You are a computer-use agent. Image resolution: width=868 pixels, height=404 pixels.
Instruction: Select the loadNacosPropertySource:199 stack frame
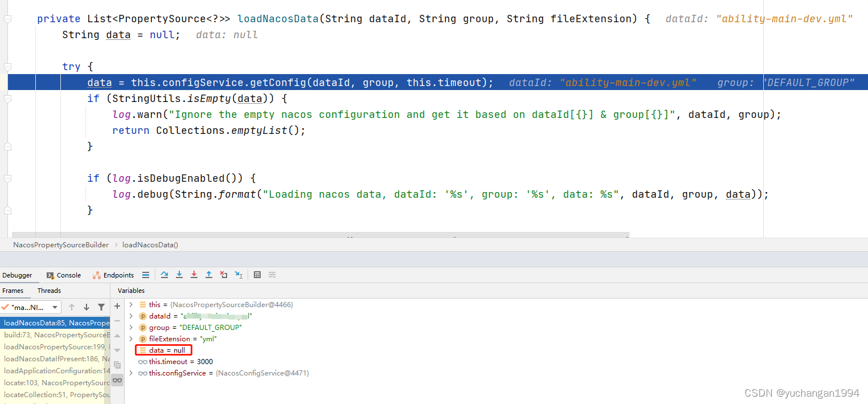(55, 347)
